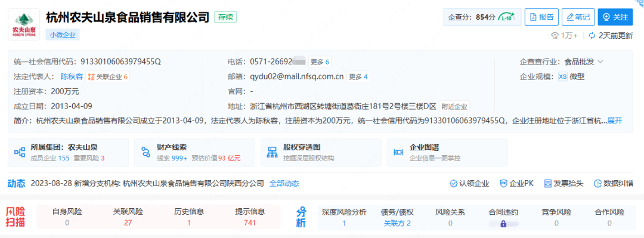Screen dimensions: 644x238
Task: Click the 财产线索 card icon
Action: click(146, 153)
